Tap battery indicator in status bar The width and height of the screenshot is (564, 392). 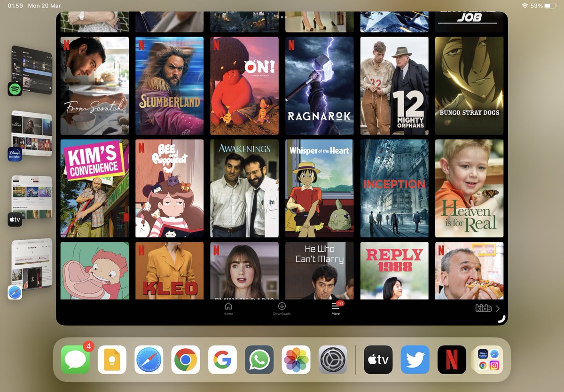tap(551, 6)
